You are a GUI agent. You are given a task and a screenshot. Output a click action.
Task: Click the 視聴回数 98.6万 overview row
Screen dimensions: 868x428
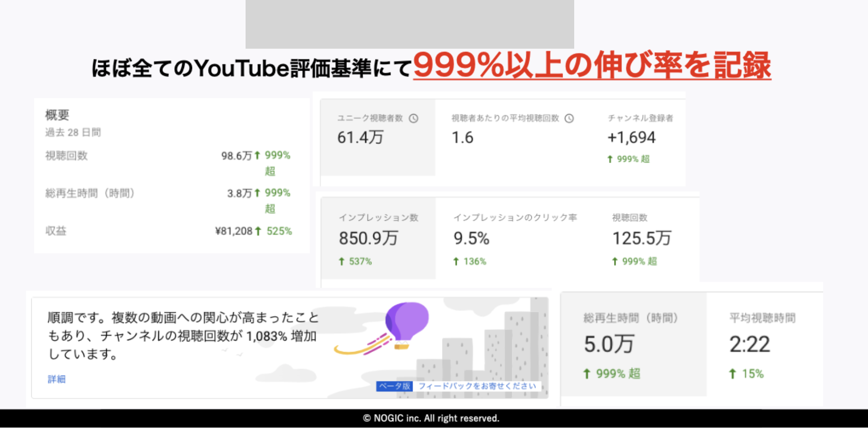(x=168, y=163)
